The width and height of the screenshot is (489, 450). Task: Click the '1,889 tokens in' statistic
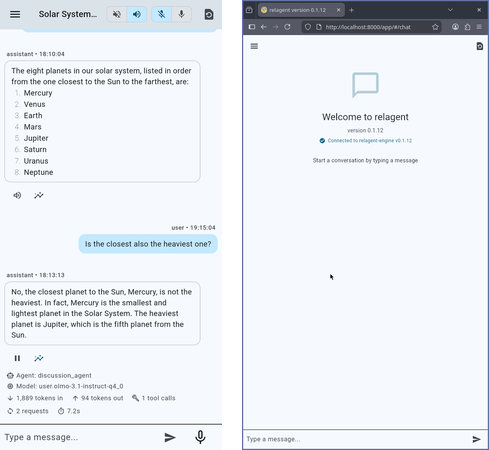[x=35, y=398]
